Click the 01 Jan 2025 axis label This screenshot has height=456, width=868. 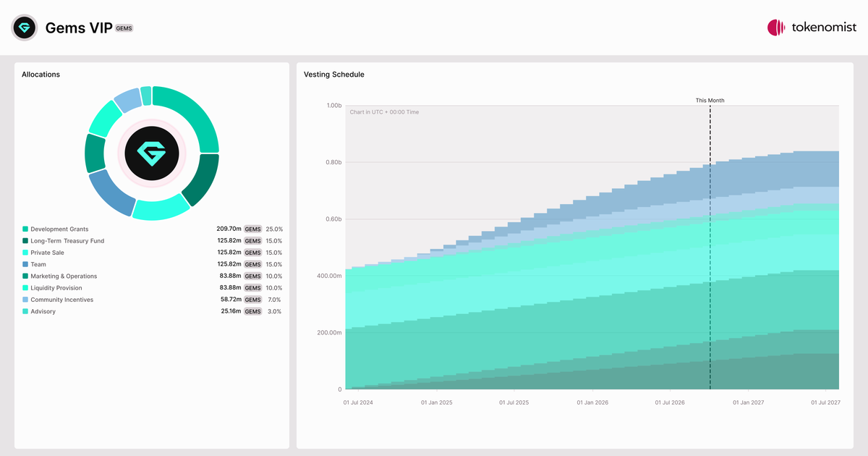[x=436, y=402]
